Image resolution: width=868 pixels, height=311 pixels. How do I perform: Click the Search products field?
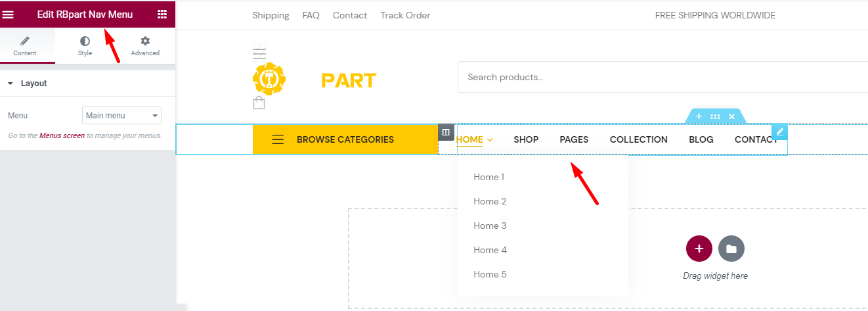pyautogui.click(x=663, y=77)
